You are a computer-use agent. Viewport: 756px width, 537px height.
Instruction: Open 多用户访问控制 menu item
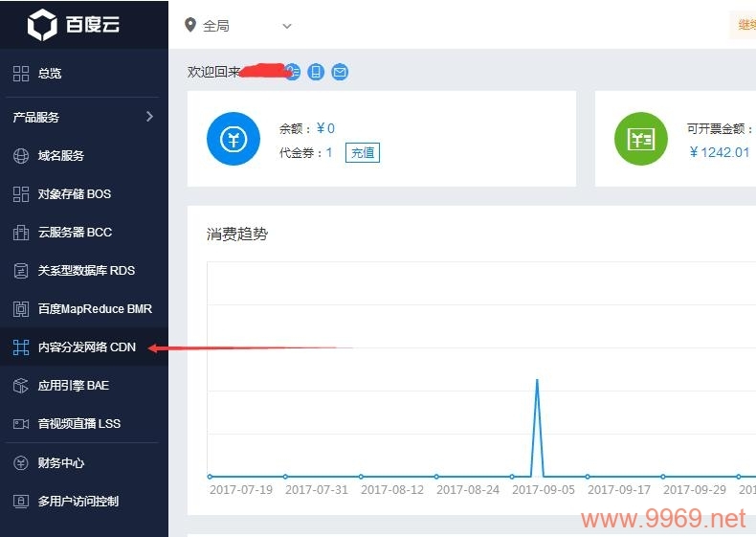pos(84,502)
